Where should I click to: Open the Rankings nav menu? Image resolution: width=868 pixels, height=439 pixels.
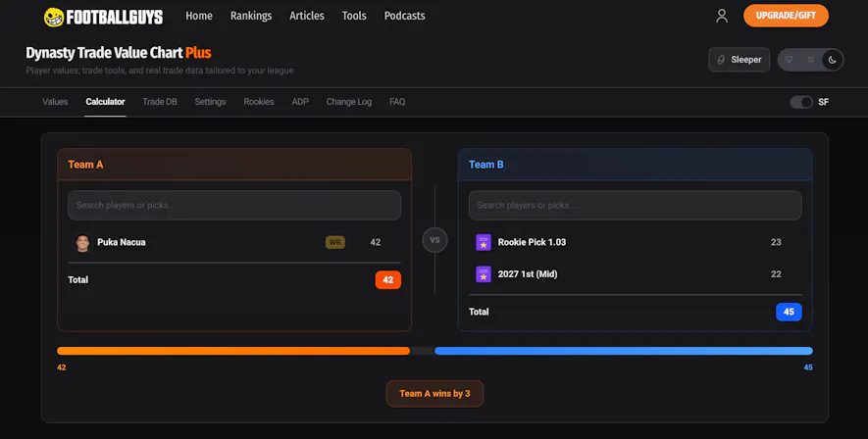251,16
